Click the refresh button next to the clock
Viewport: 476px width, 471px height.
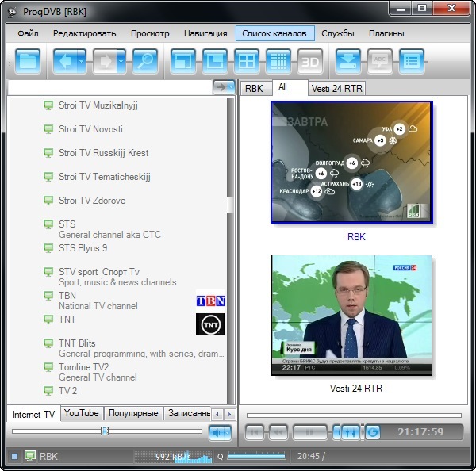(x=373, y=432)
